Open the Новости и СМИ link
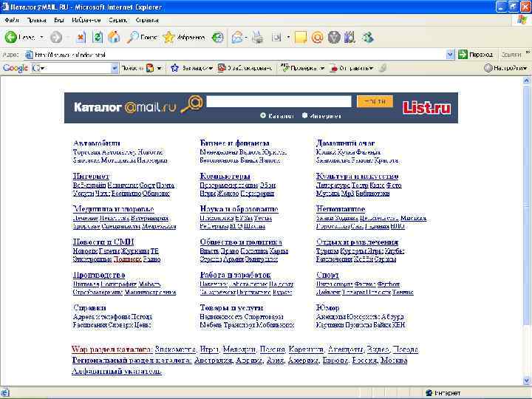The height and width of the screenshot is (399, 532). click(103, 242)
